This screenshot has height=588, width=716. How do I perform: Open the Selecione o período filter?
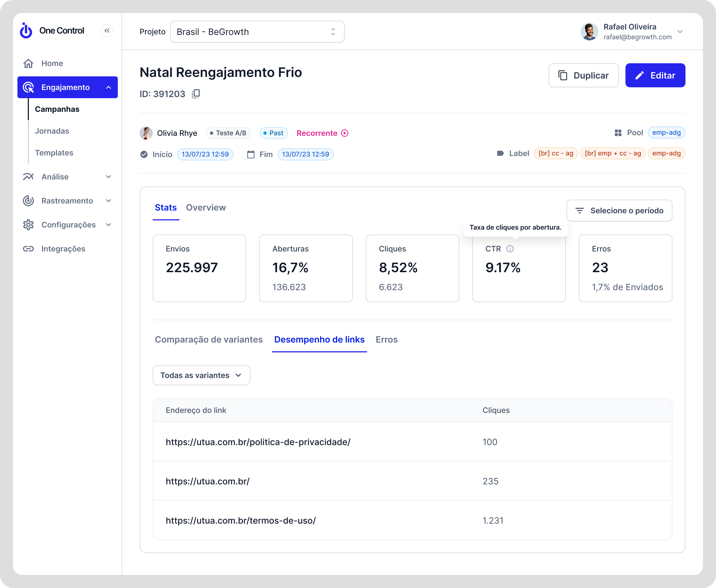pos(619,211)
